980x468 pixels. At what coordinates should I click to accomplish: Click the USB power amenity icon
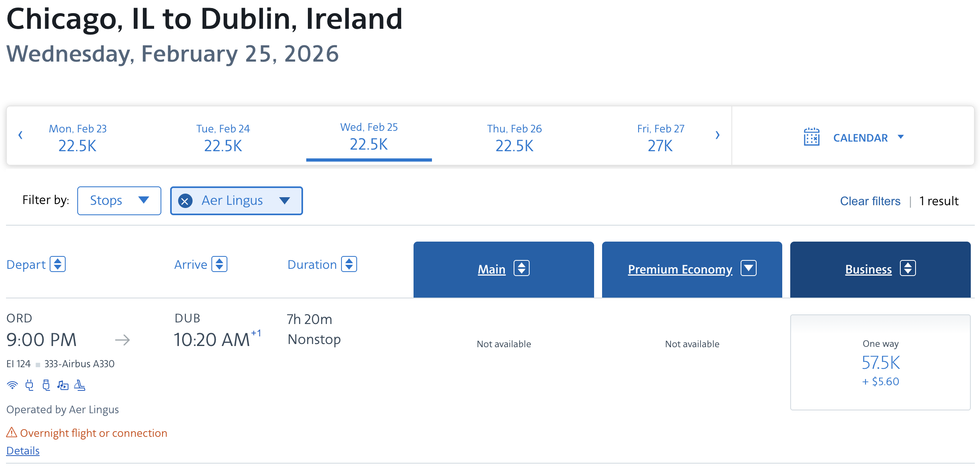46,385
